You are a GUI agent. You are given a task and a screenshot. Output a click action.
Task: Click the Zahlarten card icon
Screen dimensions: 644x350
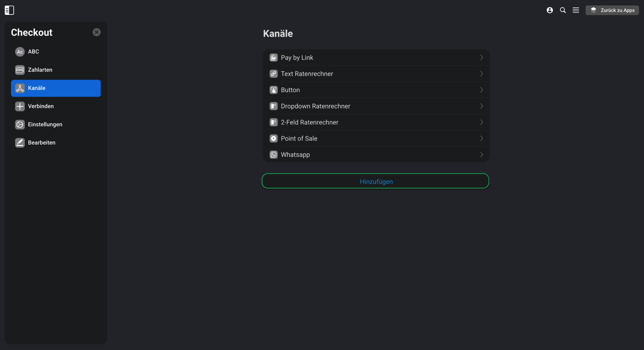pyautogui.click(x=20, y=70)
